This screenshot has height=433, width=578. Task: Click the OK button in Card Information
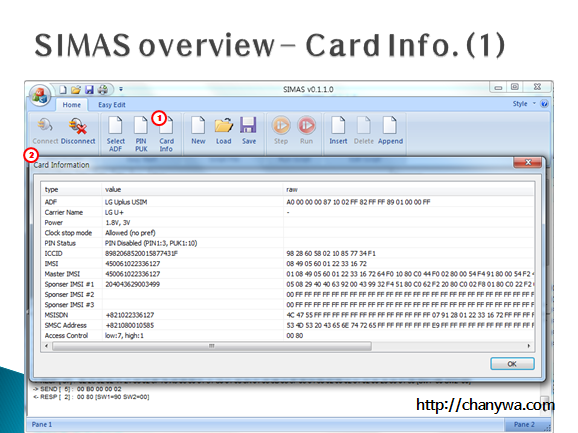pos(512,364)
